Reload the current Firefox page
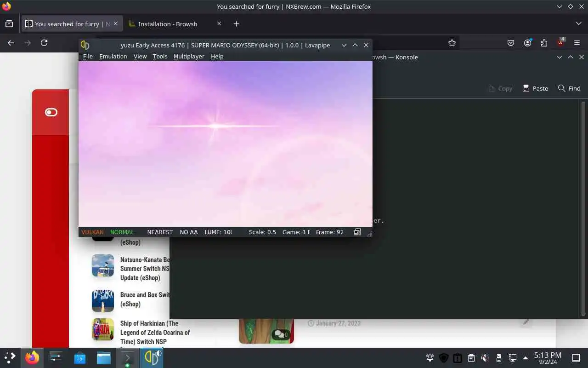Image resolution: width=588 pixels, height=368 pixels. (x=44, y=43)
